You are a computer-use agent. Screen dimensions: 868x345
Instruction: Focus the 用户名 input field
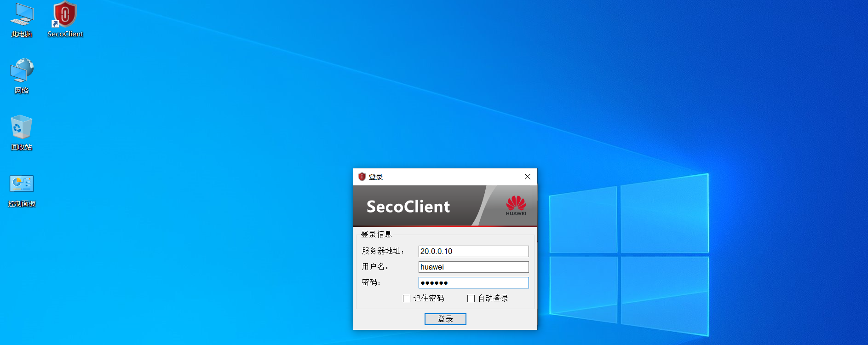click(x=474, y=267)
